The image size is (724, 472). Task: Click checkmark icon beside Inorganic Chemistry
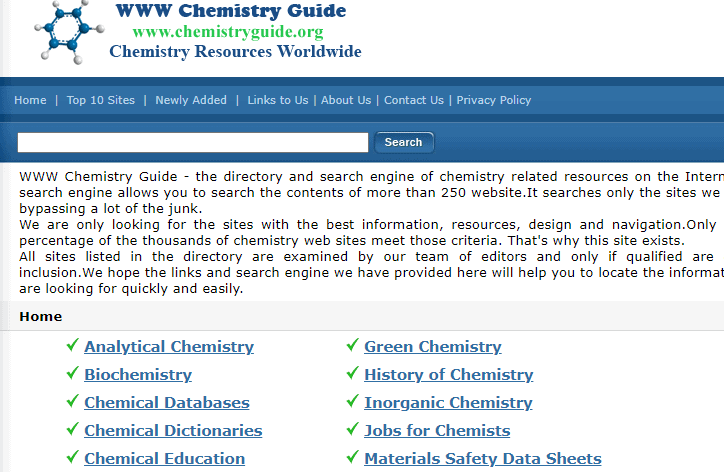click(x=353, y=401)
